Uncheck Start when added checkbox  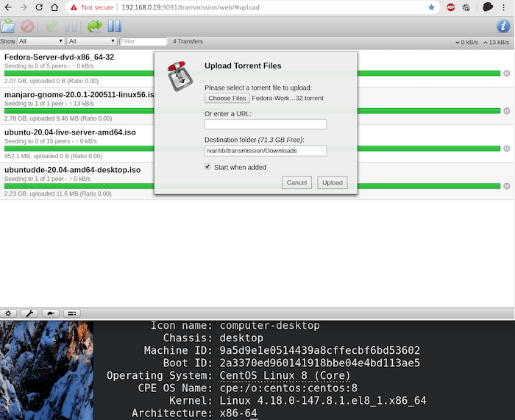coord(207,166)
